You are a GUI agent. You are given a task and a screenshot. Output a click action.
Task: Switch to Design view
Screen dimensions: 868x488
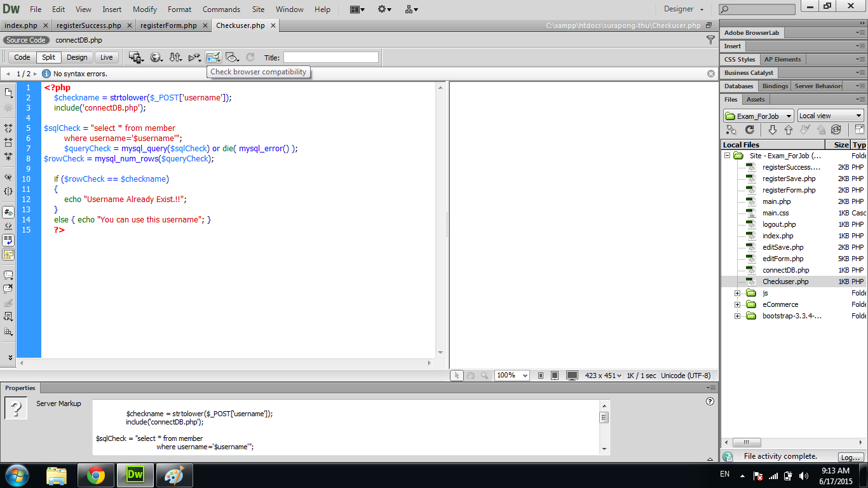[x=77, y=57]
